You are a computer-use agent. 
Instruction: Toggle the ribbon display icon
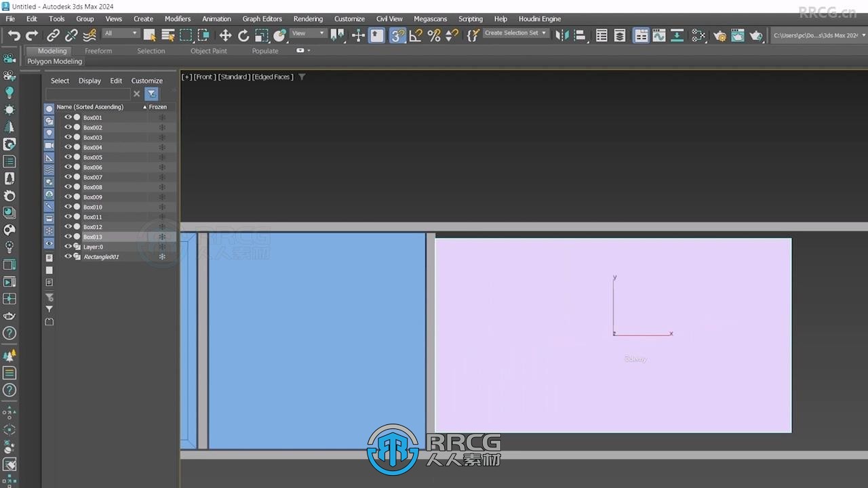(641, 35)
